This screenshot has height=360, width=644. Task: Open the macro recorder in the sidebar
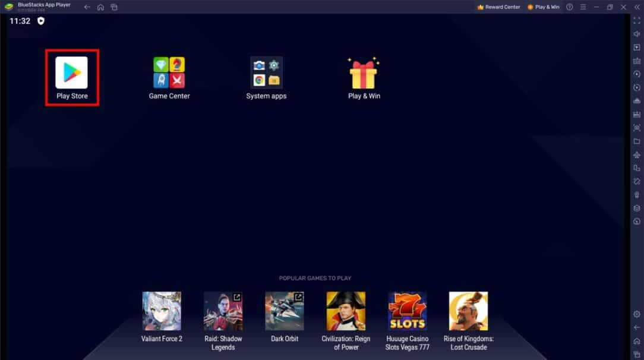tap(637, 74)
